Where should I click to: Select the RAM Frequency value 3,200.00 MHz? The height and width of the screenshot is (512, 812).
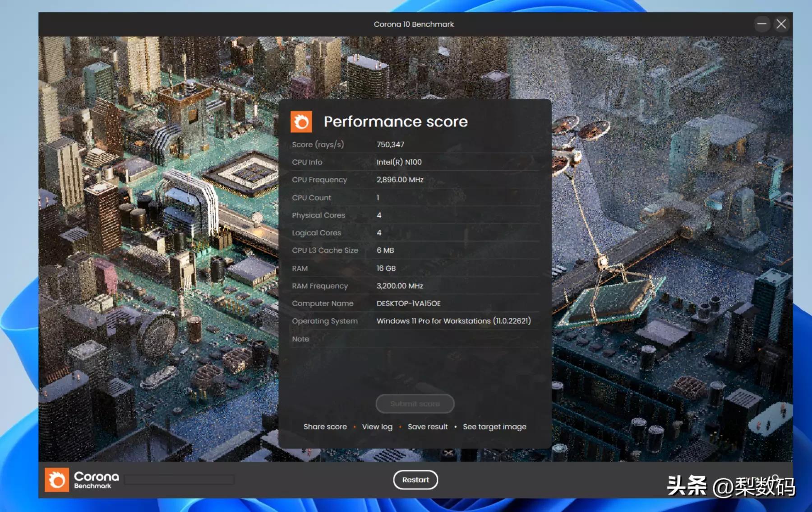[400, 286]
